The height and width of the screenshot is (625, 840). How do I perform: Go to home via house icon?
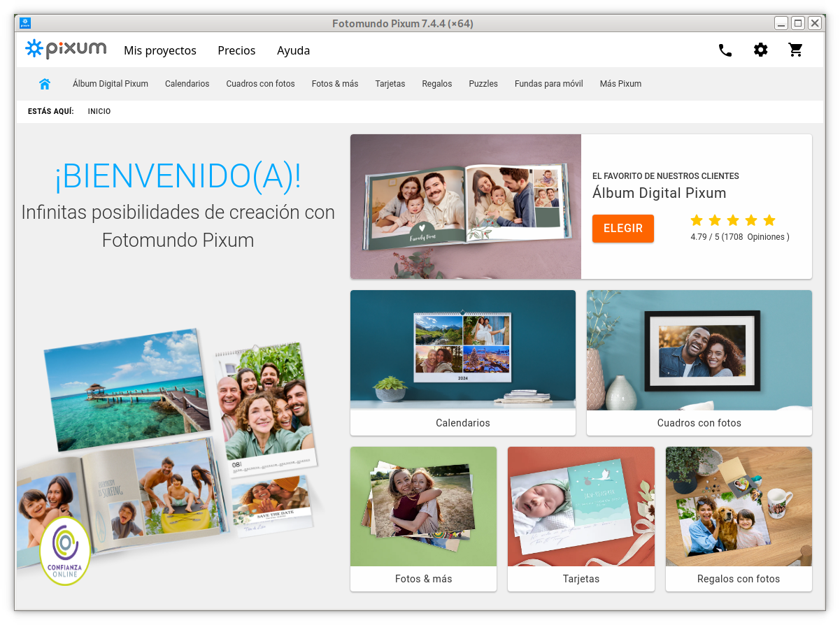pos(45,84)
